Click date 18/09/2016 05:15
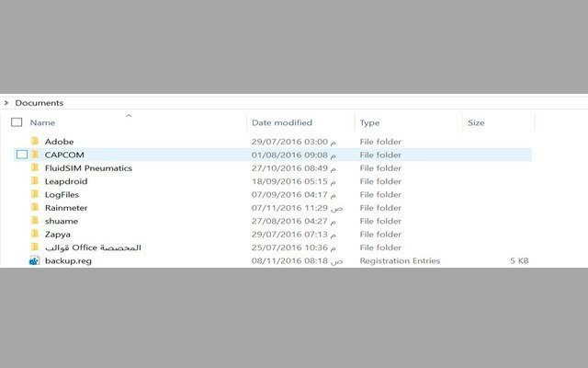 coord(294,181)
